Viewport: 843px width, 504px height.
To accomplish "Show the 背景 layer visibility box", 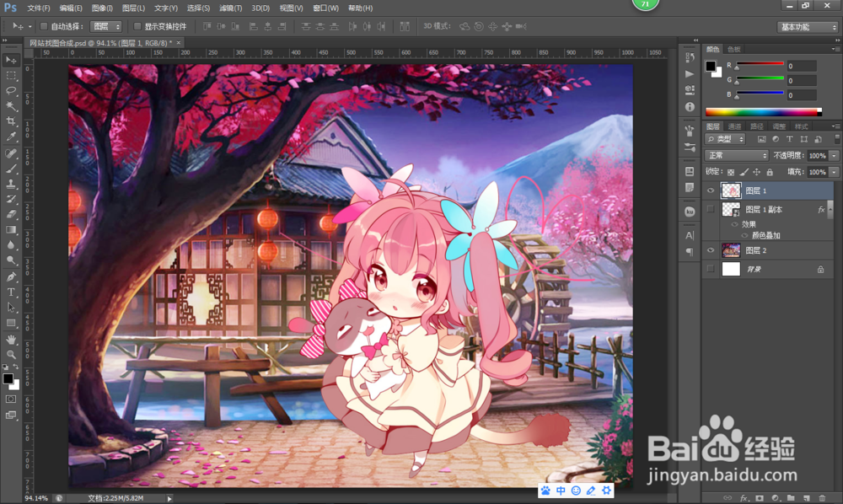I will 711,269.
